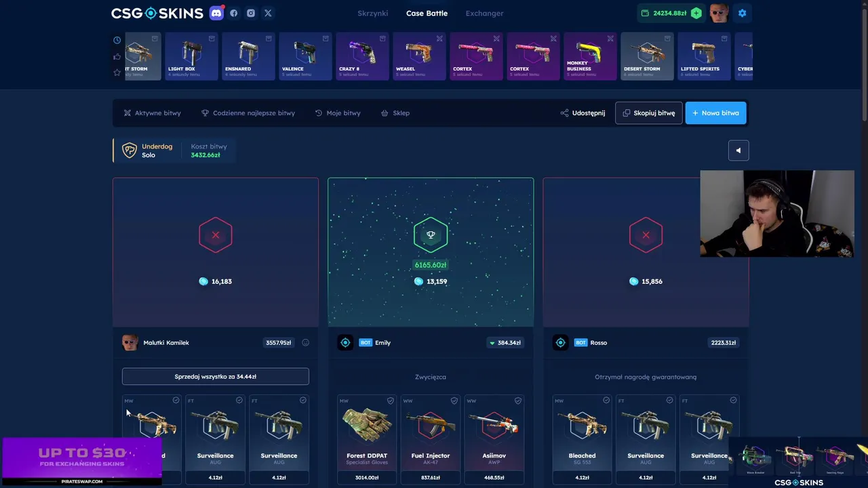Click the case icon on Crazy 8 drop
This screenshot has height=488, width=868.
(382, 39)
